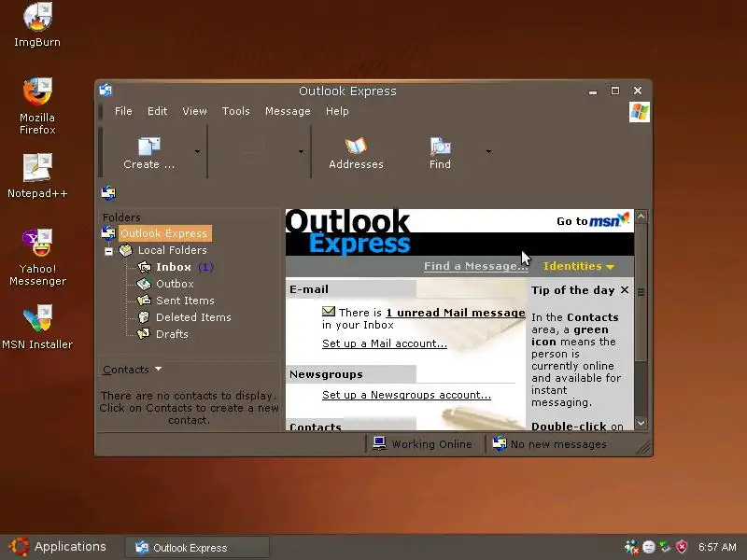Click the messenger people tray icon
This screenshot has height=560, width=747.
pos(632,547)
